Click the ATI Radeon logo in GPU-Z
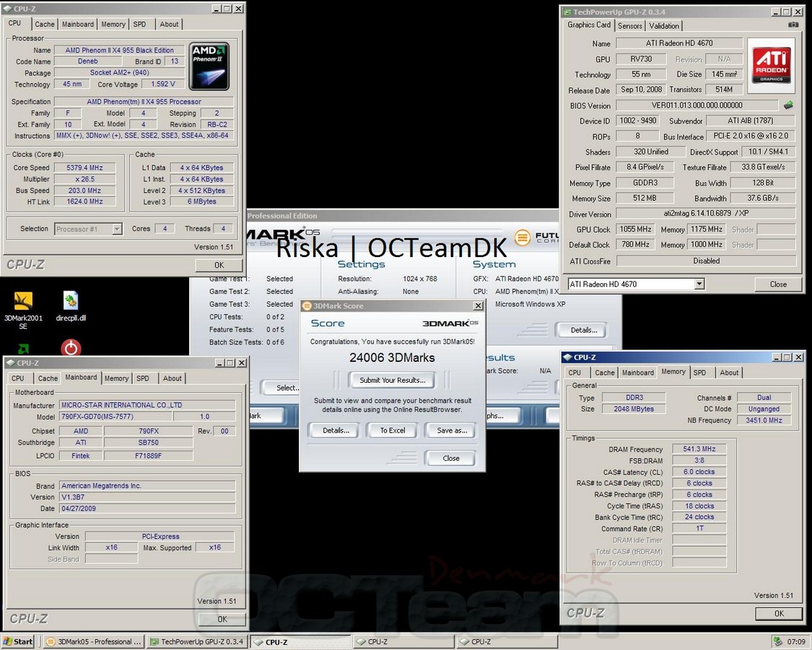Image resolution: width=812 pixels, height=650 pixels. click(771, 66)
